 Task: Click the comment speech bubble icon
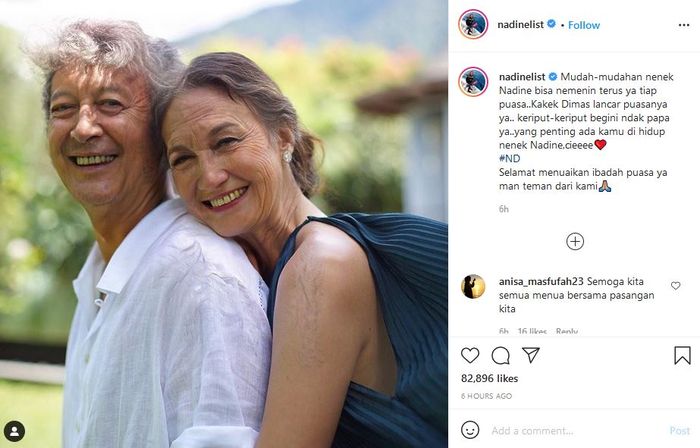[501, 355]
